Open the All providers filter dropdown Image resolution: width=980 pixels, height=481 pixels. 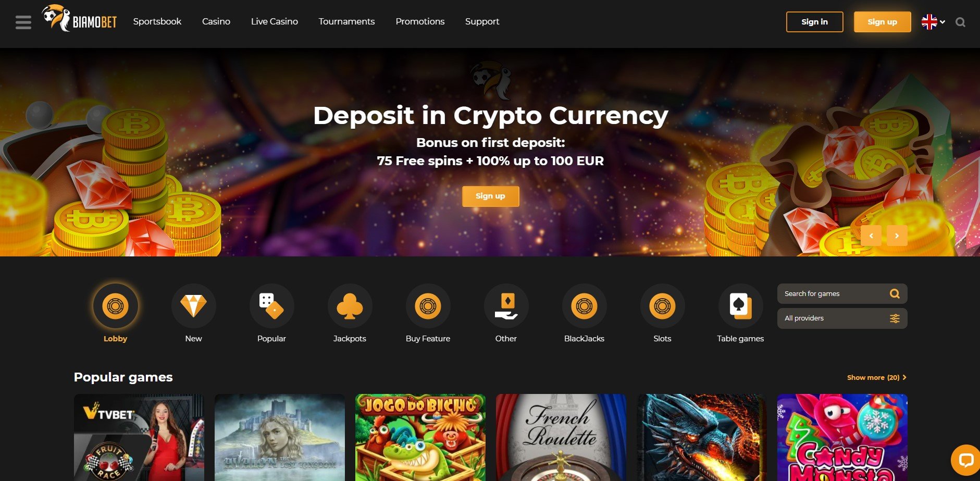842,318
